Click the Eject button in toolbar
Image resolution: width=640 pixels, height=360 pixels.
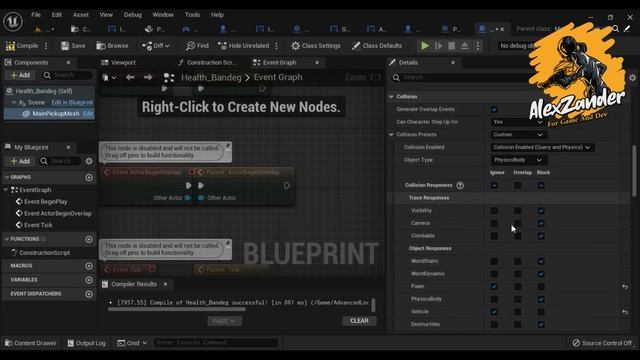point(464,46)
